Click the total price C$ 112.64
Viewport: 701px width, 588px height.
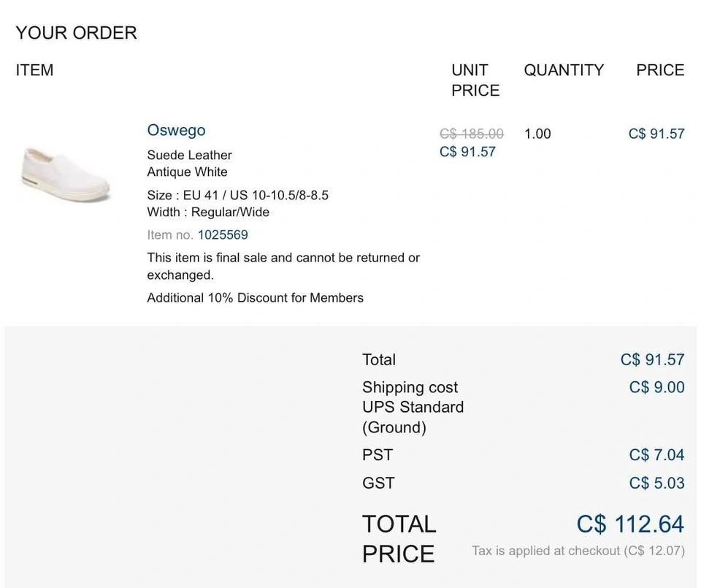point(630,524)
